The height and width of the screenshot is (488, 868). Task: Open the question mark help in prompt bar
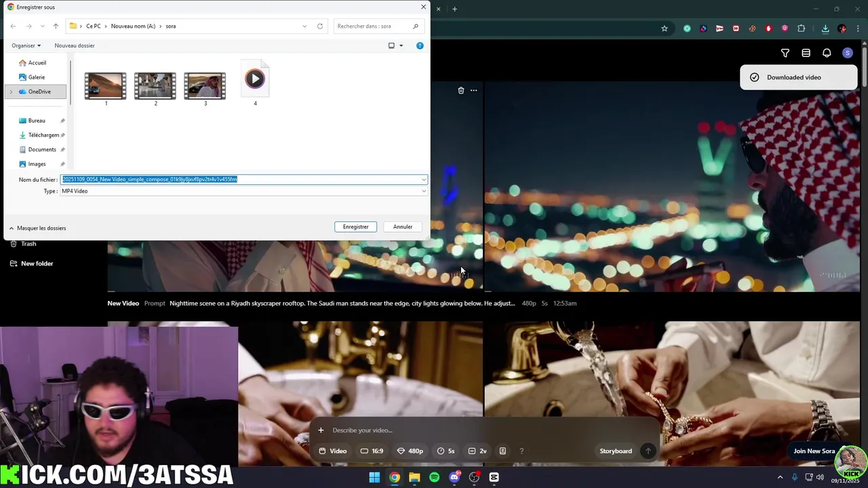(521, 451)
